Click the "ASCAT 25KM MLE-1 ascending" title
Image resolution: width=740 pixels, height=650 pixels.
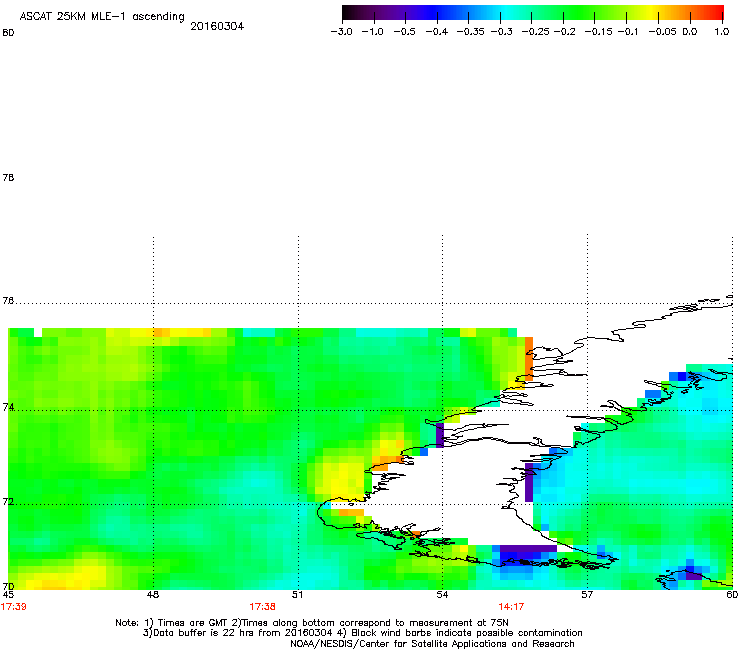coord(102,16)
